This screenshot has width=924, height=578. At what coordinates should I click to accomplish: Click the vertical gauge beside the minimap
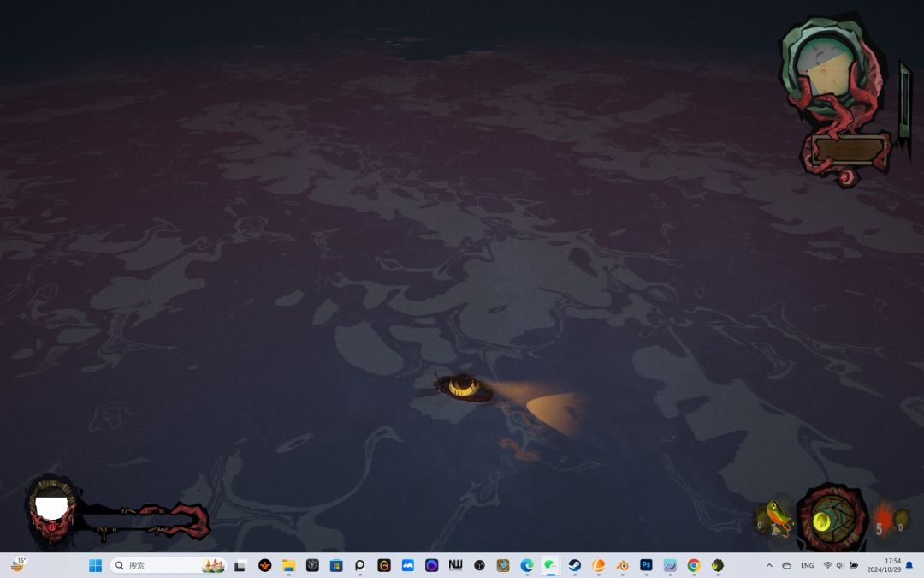click(x=904, y=101)
